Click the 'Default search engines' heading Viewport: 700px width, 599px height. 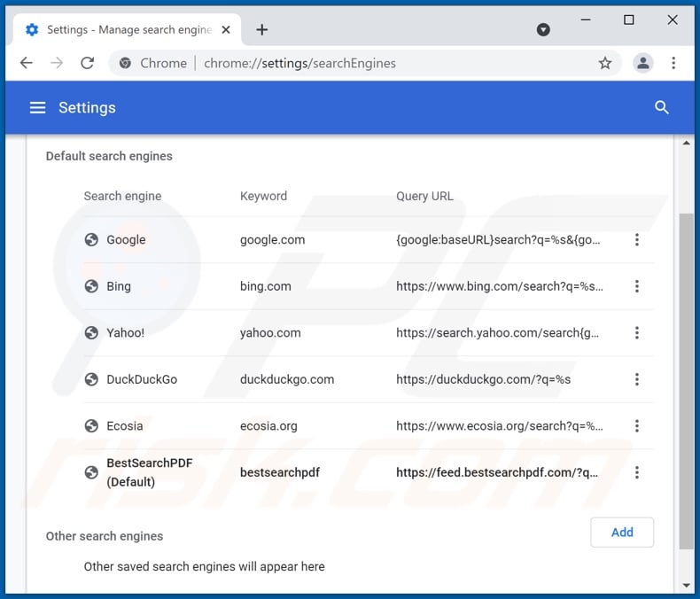(109, 156)
